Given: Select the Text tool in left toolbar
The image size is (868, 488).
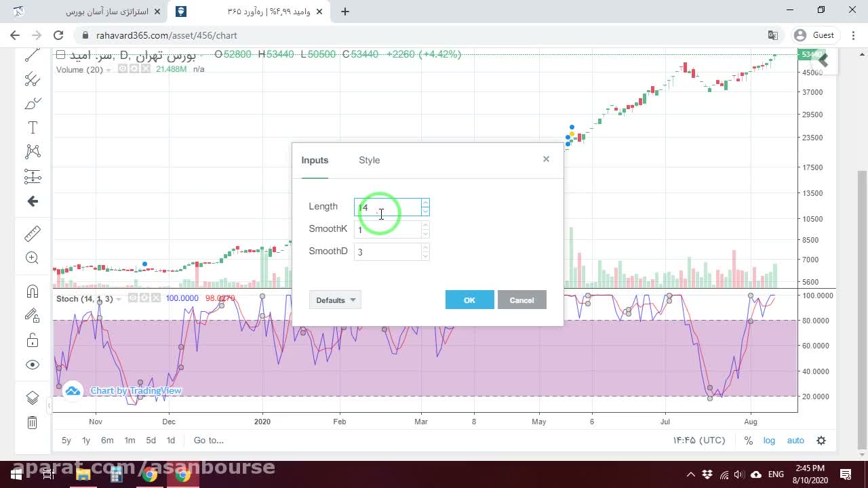Looking at the screenshot, I should pyautogui.click(x=32, y=127).
